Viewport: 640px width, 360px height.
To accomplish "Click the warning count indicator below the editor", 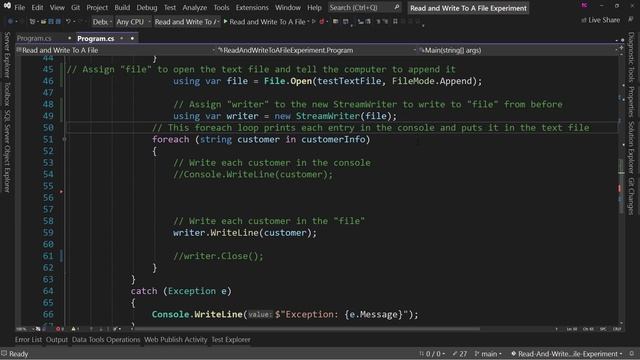I will tap(76, 329).
